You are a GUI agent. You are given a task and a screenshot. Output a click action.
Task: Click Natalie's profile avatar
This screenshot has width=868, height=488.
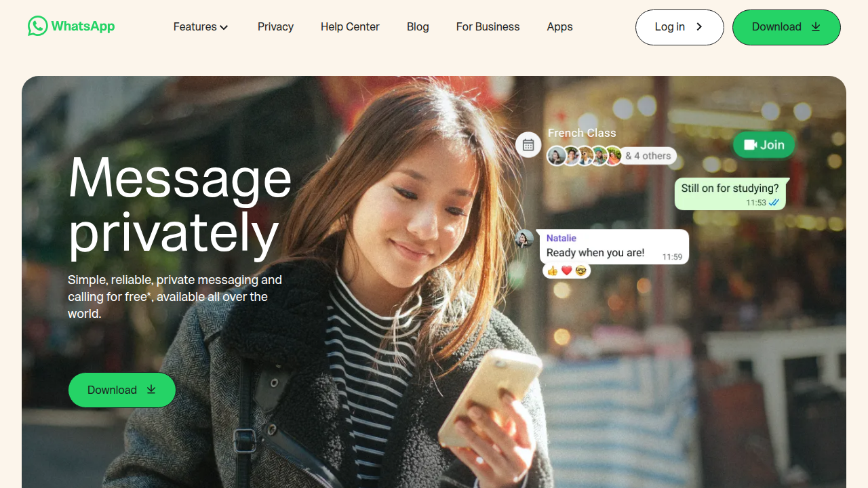524,239
